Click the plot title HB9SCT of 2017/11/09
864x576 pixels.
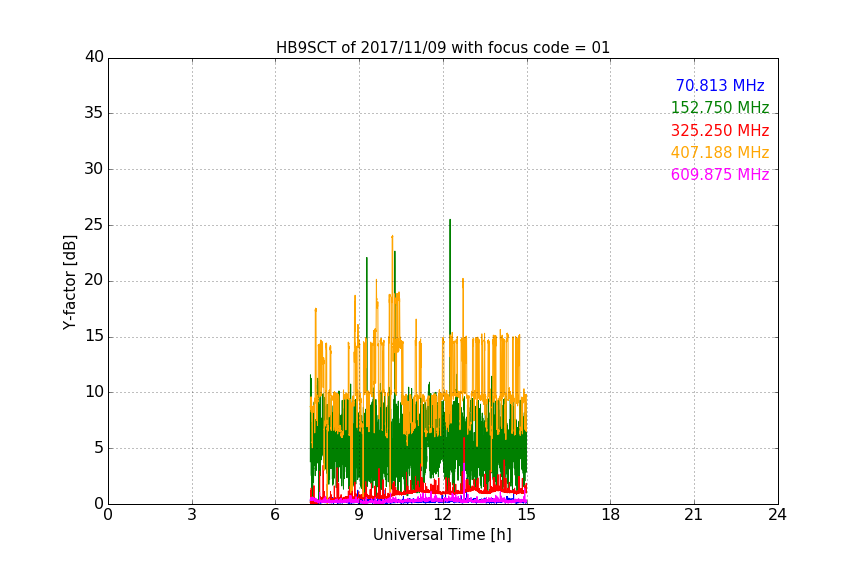click(x=443, y=48)
